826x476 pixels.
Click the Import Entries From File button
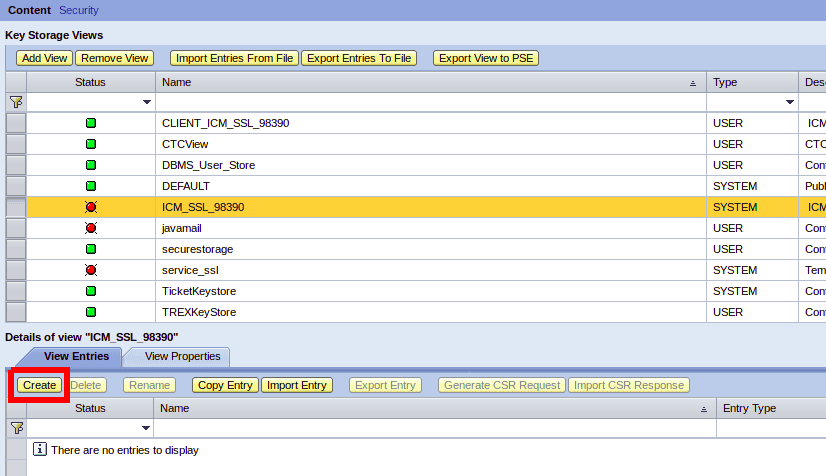pos(234,58)
